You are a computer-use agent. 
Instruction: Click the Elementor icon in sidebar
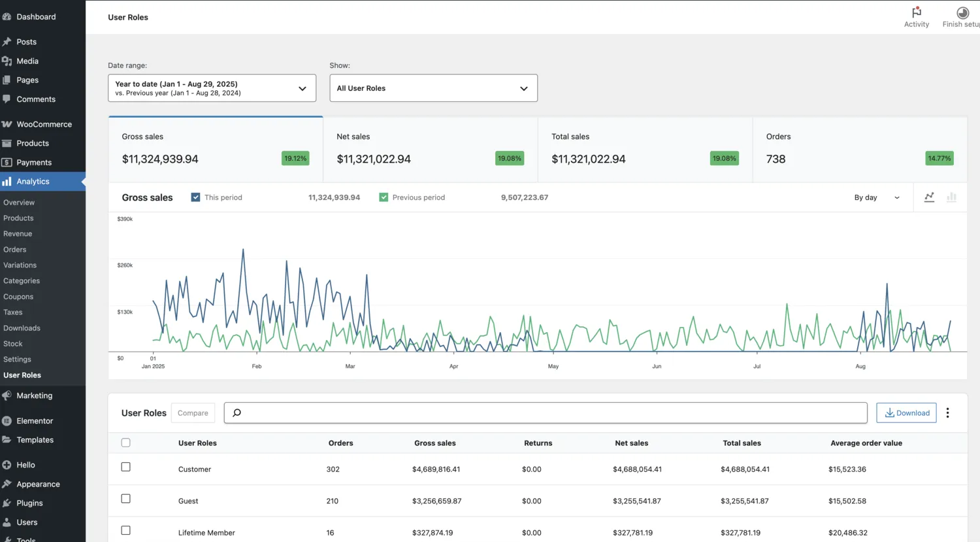pyautogui.click(x=7, y=421)
